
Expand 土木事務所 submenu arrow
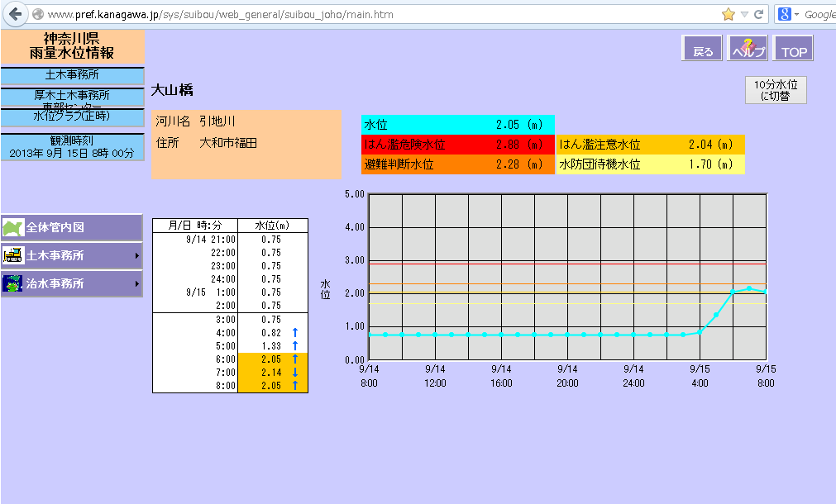pyautogui.click(x=137, y=256)
